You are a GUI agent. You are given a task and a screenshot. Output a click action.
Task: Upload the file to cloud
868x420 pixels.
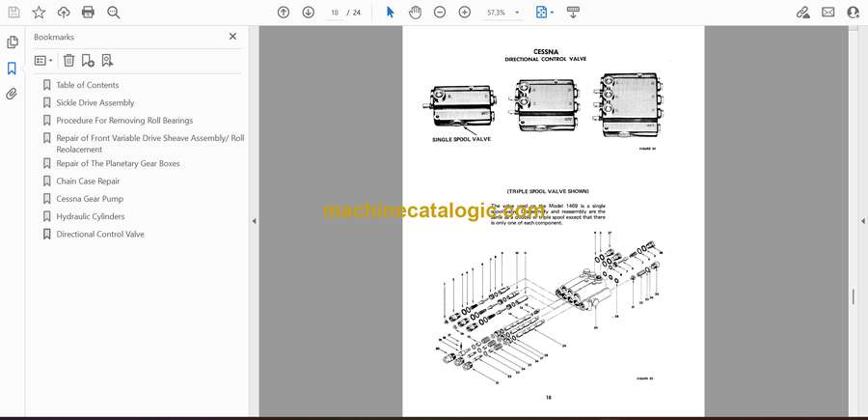(x=64, y=13)
